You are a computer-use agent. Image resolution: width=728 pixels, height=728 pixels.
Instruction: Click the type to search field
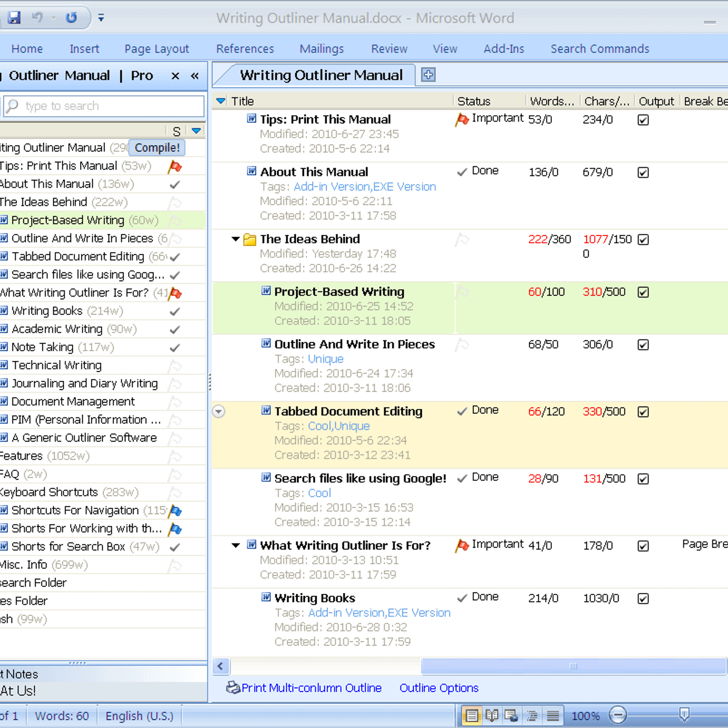pos(104,106)
